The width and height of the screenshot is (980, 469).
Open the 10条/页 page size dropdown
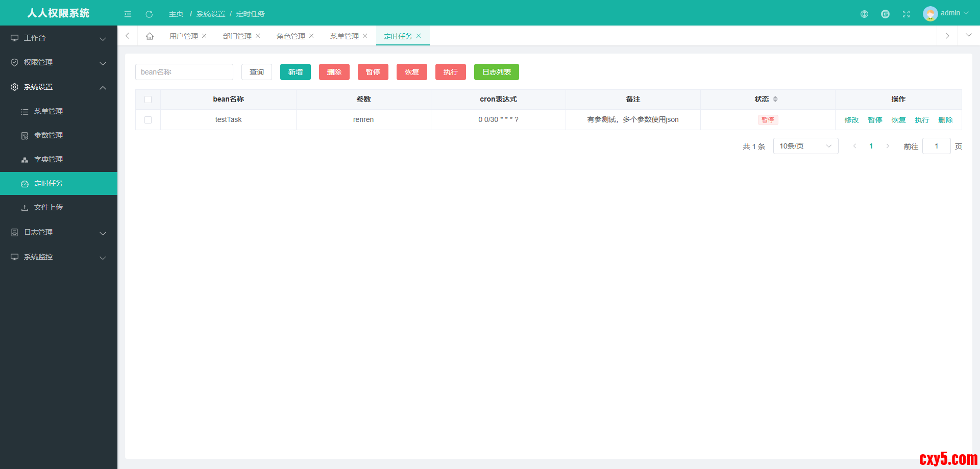tap(805, 146)
